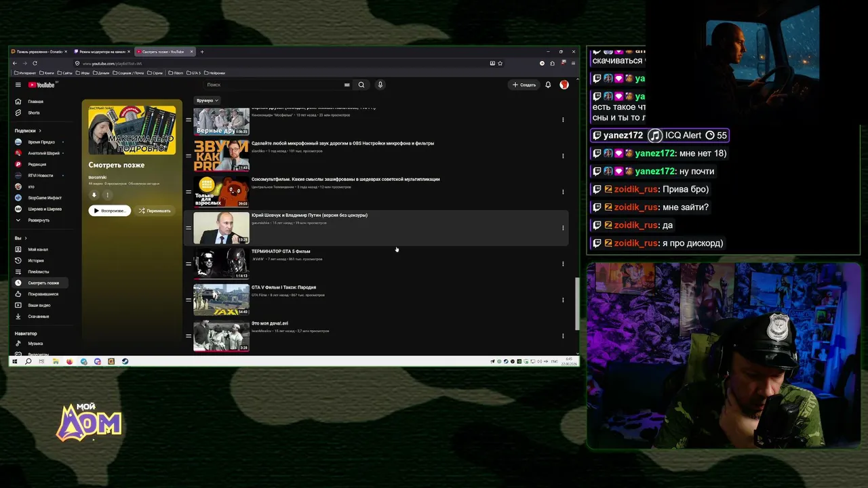Open the GTA 5 bookmarks folder
The width and height of the screenshot is (868, 488).
[x=193, y=73]
